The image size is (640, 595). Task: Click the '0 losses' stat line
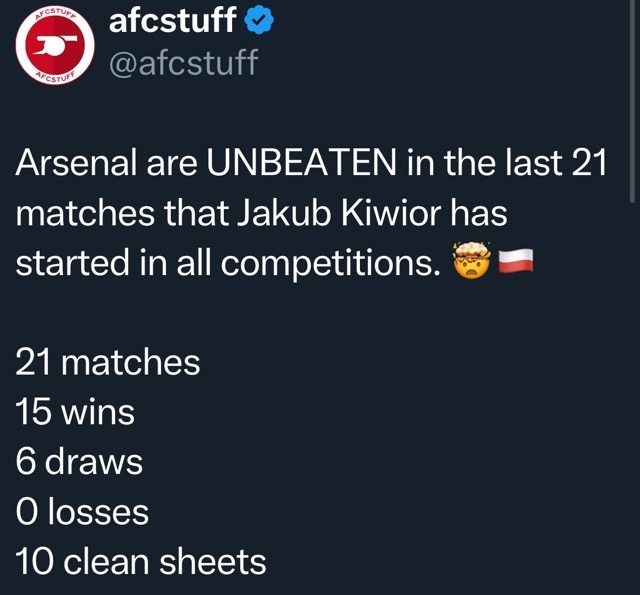pos(82,512)
